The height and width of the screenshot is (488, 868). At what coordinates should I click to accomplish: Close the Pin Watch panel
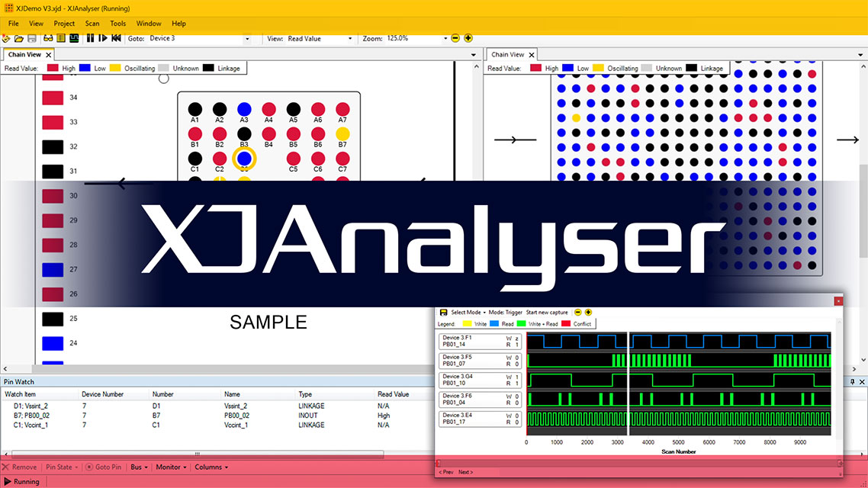[x=862, y=382]
